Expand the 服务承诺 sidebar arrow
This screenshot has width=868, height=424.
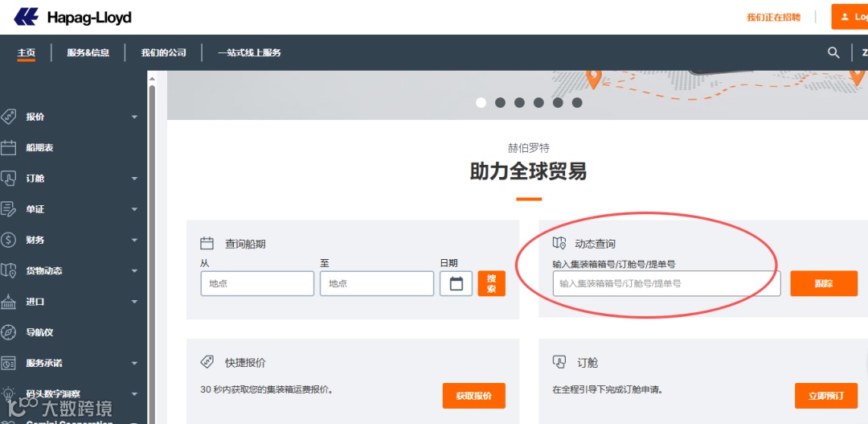(x=134, y=364)
